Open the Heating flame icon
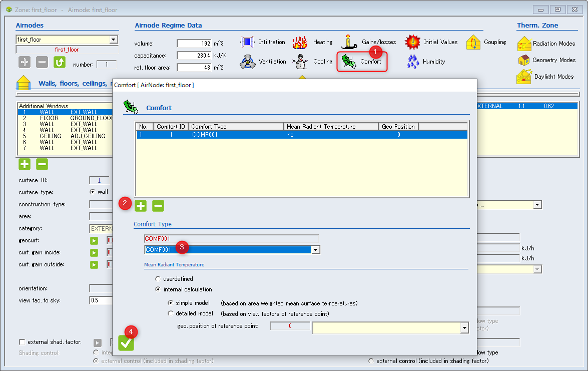The image size is (588, 371). pyautogui.click(x=300, y=42)
